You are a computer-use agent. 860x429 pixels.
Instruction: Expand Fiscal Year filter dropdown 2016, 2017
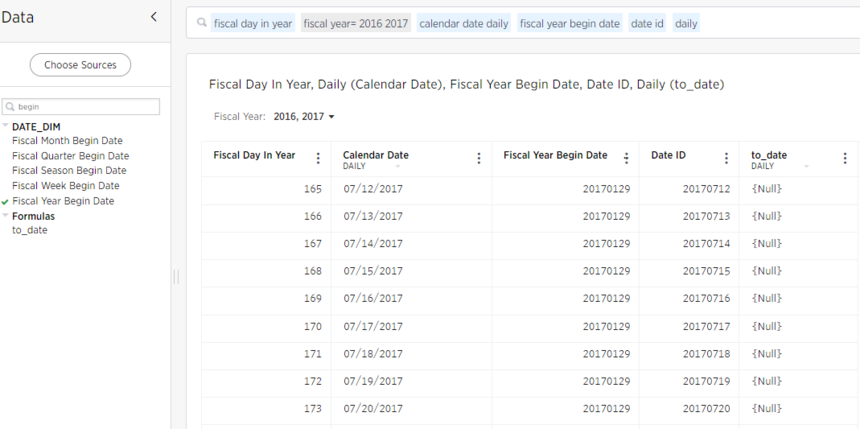[304, 116]
